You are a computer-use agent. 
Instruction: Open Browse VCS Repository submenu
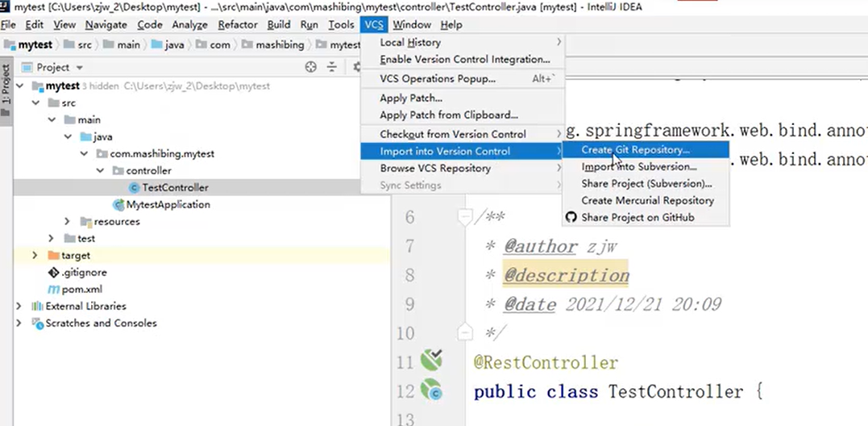pyautogui.click(x=463, y=169)
